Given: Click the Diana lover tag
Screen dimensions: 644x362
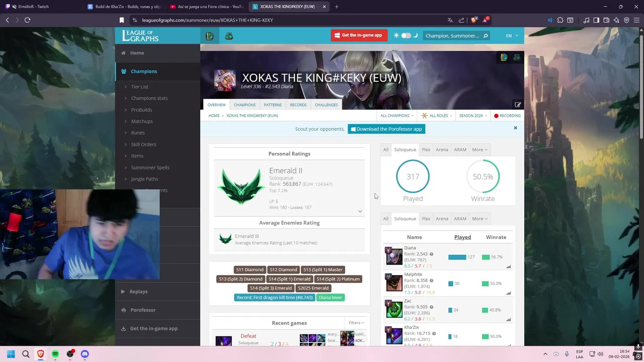Looking at the screenshot, I should click(330, 298).
